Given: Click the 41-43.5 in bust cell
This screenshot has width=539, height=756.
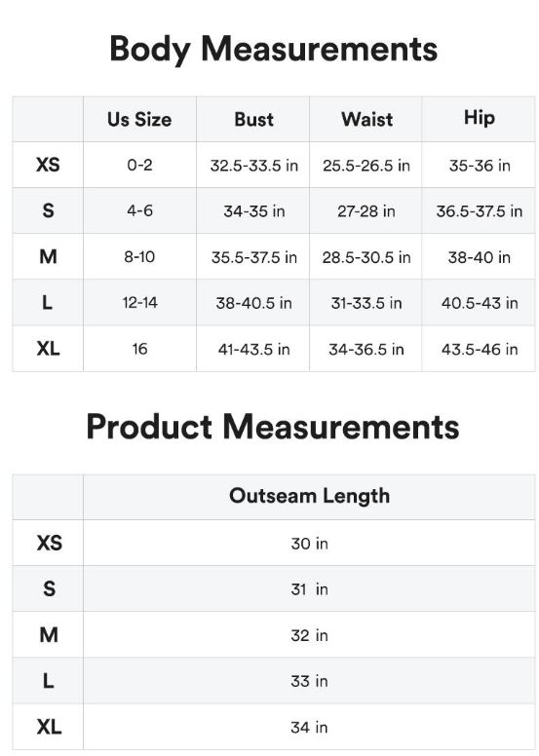Looking at the screenshot, I should click(252, 349).
